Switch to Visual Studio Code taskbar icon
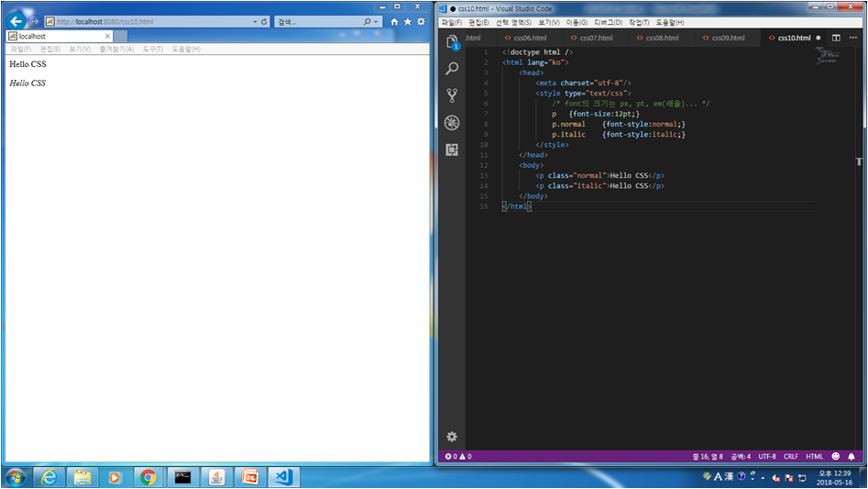Screen dimensions: 868x489 [x=284, y=477]
